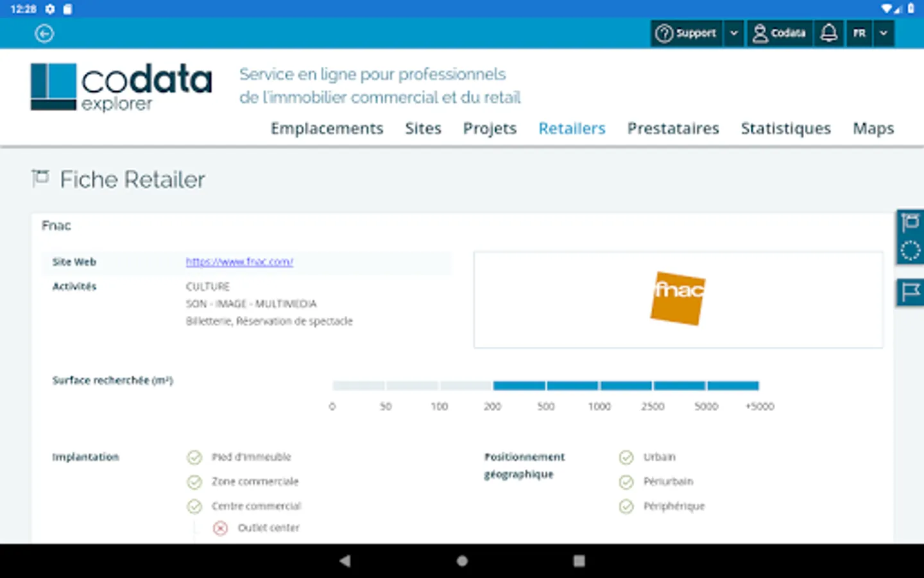The height and width of the screenshot is (578, 924).
Task: Toggle the Périphérique check
Action: pyautogui.click(x=626, y=507)
